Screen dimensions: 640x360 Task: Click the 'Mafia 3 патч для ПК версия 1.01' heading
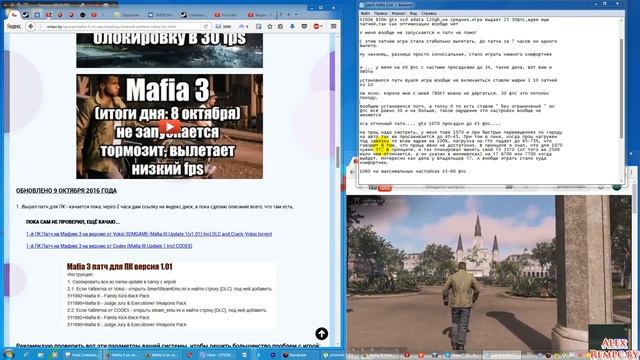tap(120, 267)
